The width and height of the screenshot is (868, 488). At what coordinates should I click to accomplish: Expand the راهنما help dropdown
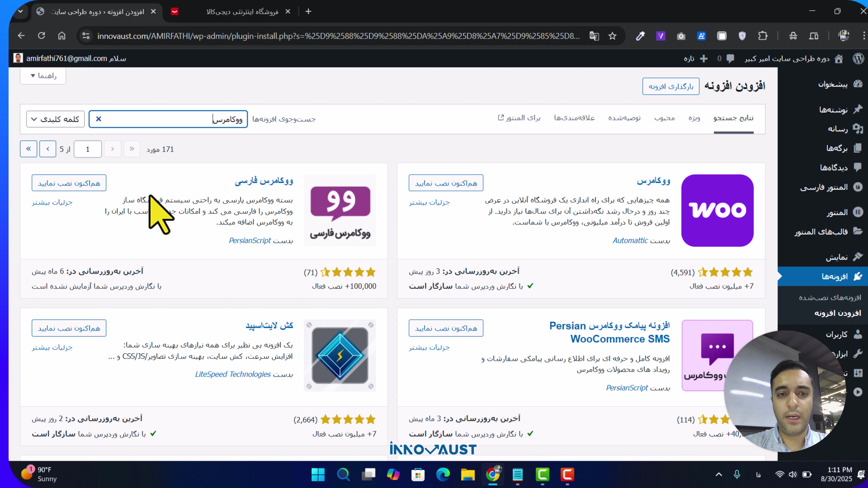[43, 76]
